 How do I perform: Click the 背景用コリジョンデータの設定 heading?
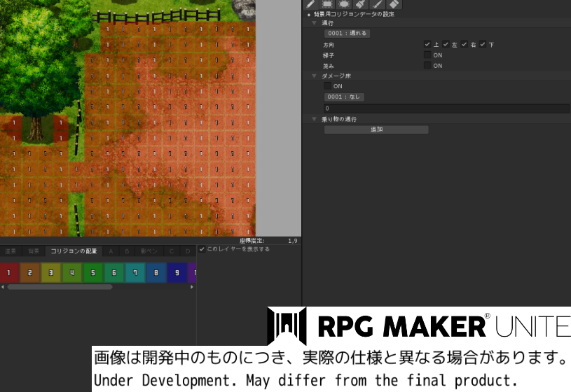pos(354,14)
